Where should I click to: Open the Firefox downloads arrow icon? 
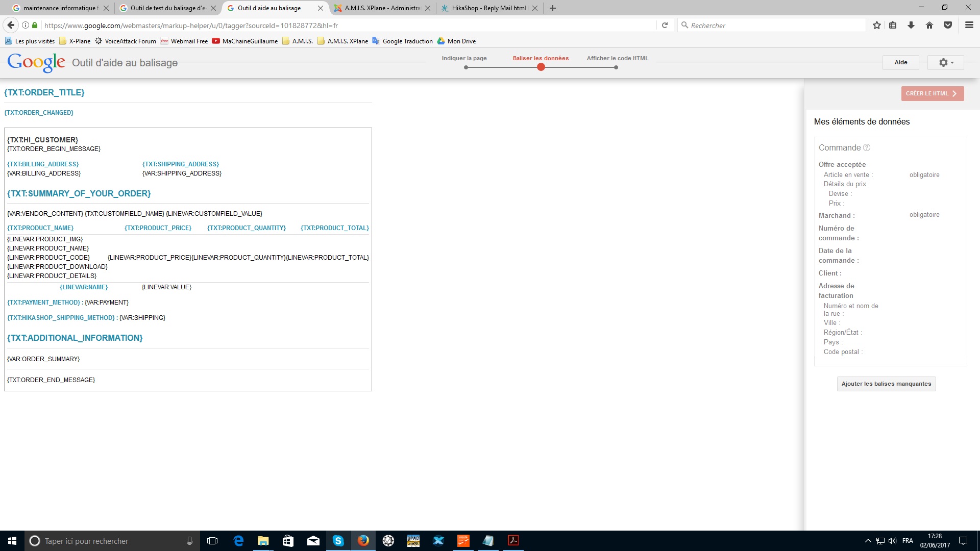(x=911, y=25)
